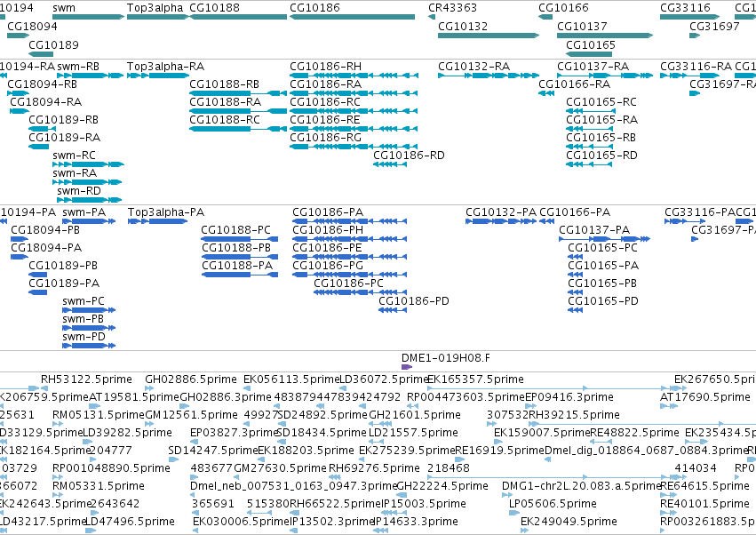
Task: Select the CG31697 gene label
Action: coord(714,26)
